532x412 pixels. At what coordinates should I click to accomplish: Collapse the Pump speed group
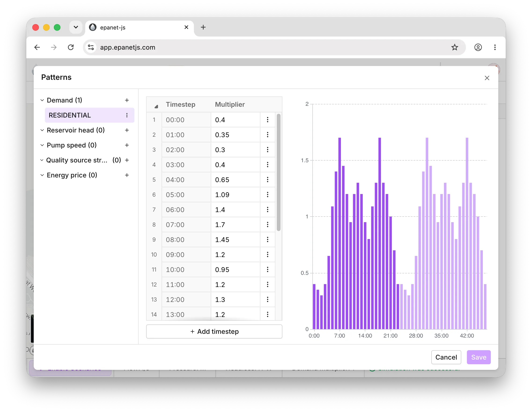42,145
